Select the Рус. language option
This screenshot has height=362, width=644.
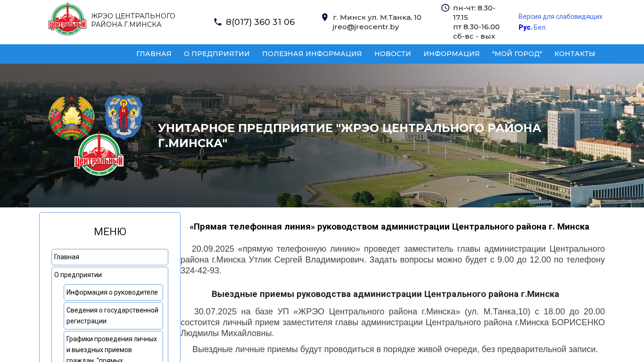pos(525,27)
